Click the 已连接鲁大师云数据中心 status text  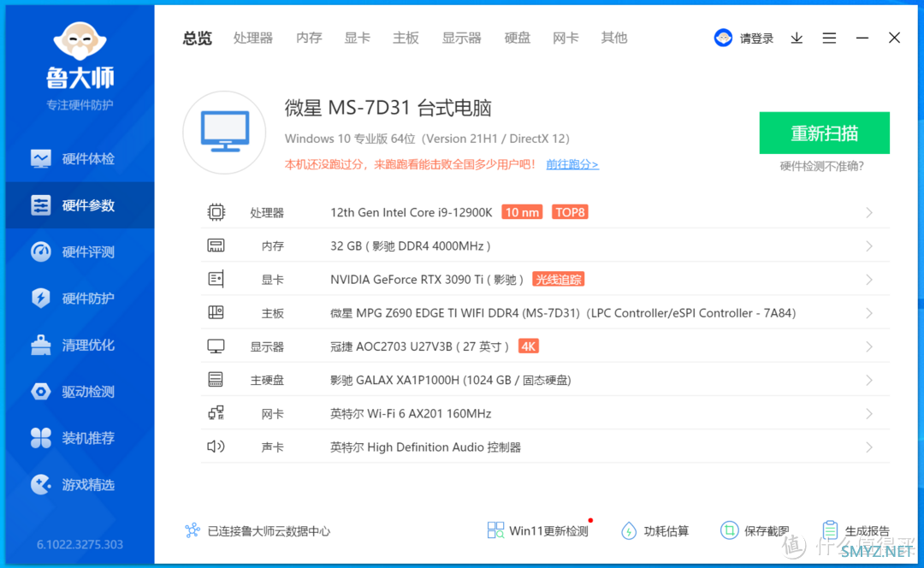[x=269, y=531]
